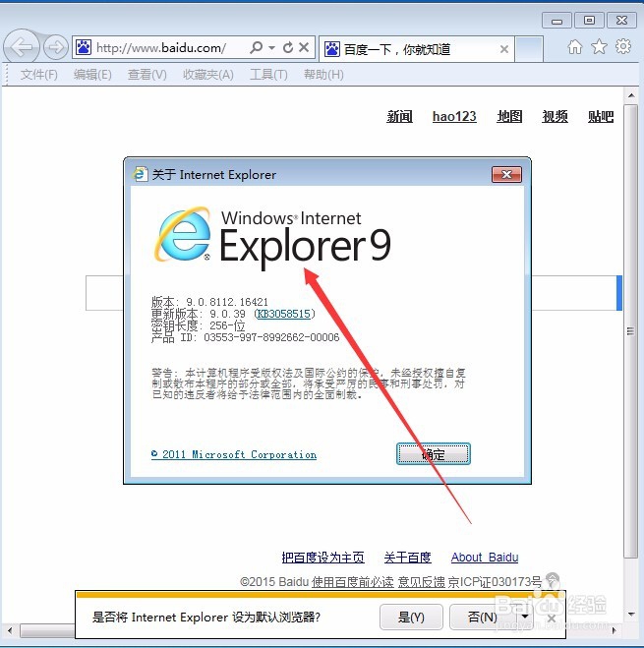Click the vertical scrollbar thumb
Screen dimensions: 644x648
tap(631, 330)
